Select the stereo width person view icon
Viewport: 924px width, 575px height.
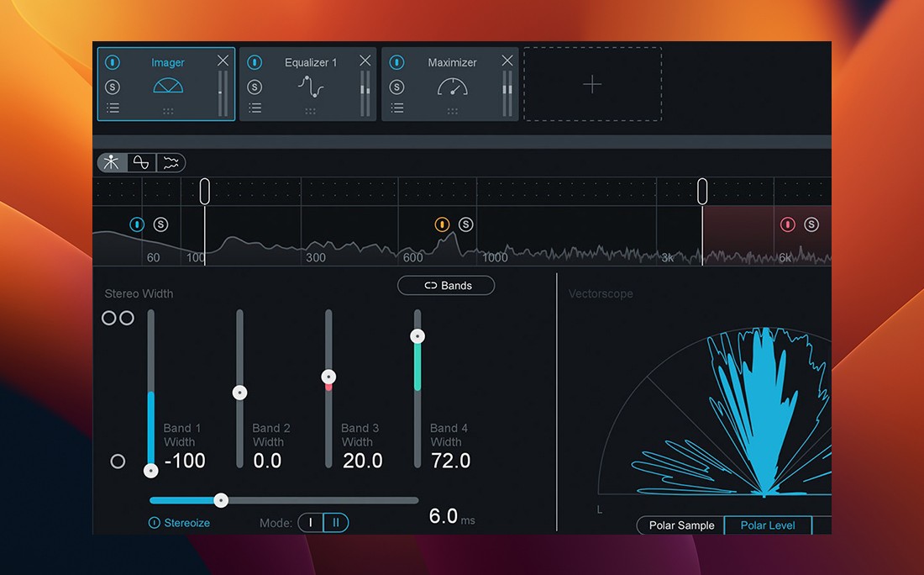[112, 162]
